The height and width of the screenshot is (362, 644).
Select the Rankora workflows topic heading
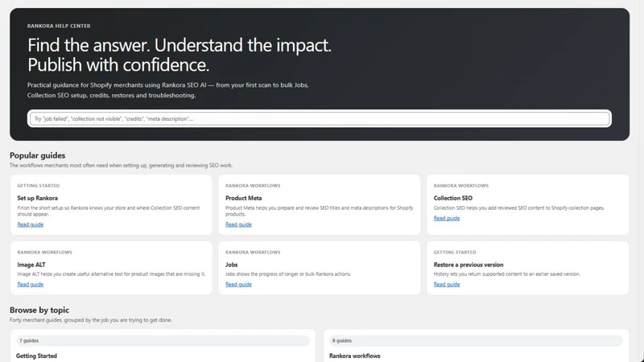[x=355, y=356]
